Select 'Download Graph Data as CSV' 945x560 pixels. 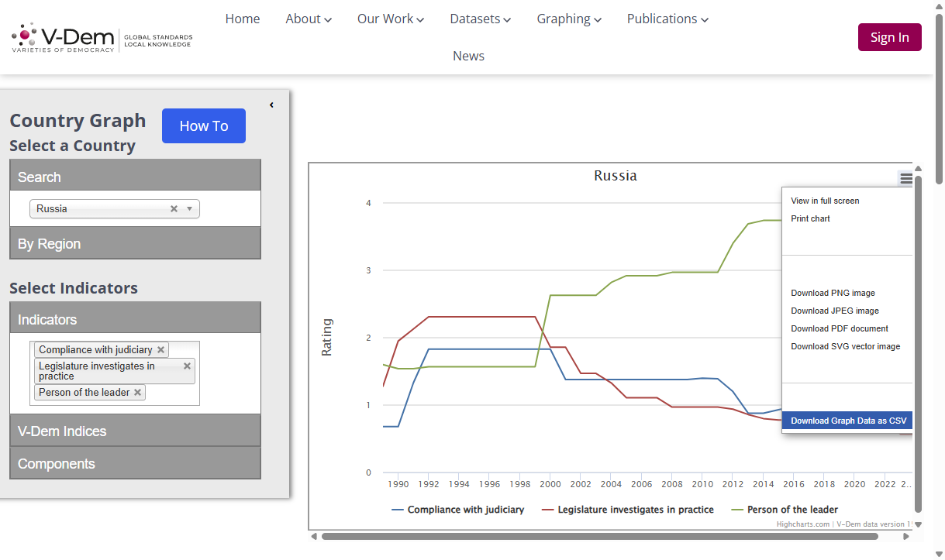click(847, 421)
